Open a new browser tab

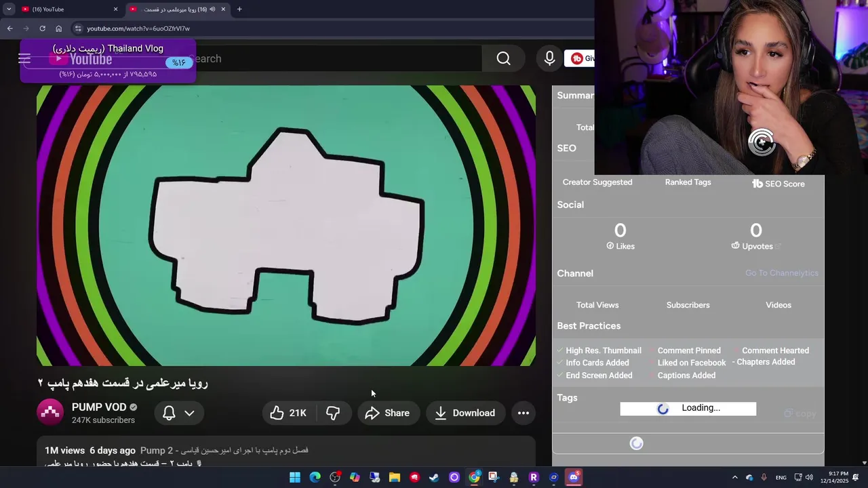pyautogui.click(x=239, y=9)
